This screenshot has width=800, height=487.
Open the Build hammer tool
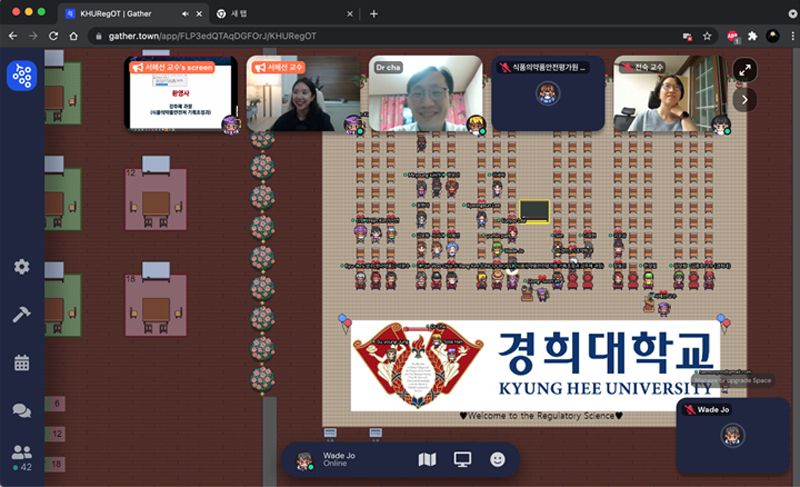21,315
